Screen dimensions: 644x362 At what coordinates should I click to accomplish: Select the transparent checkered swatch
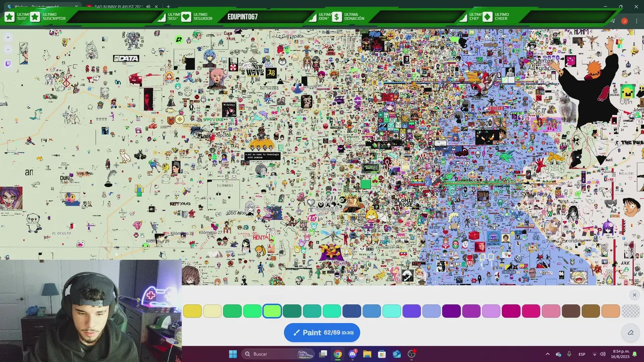(x=630, y=311)
